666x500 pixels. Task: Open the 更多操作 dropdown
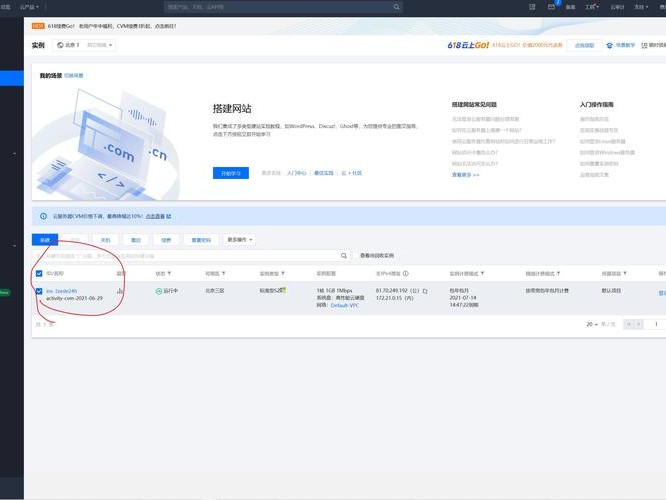[x=240, y=240]
